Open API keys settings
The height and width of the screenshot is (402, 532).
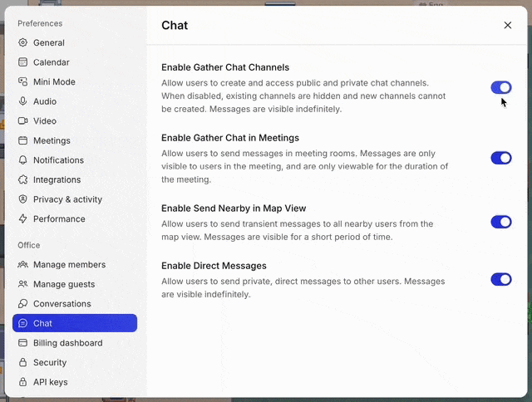tap(75, 382)
